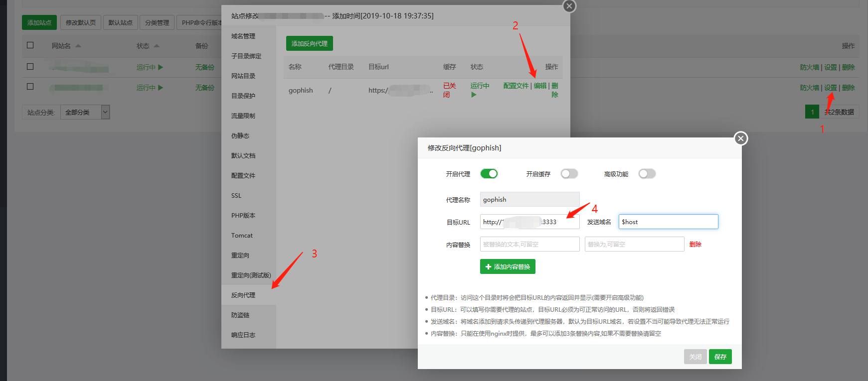Click page 1 pagination button
The image size is (868, 381).
point(812,112)
